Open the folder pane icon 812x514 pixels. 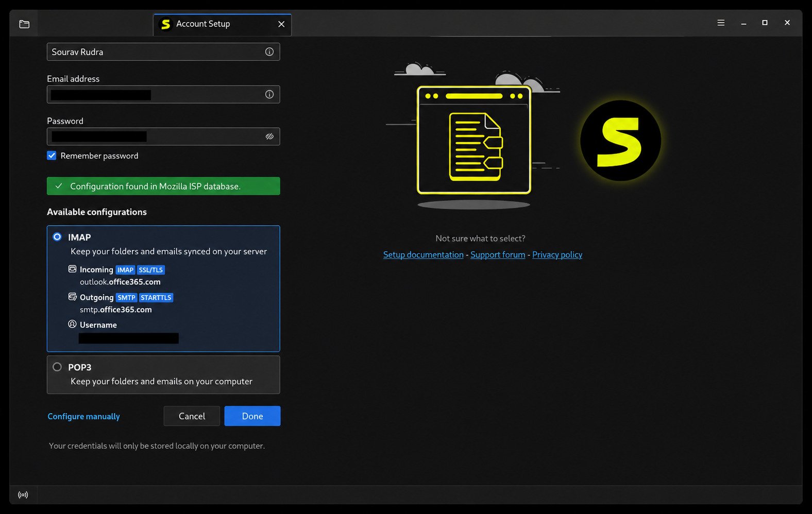[x=24, y=24]
